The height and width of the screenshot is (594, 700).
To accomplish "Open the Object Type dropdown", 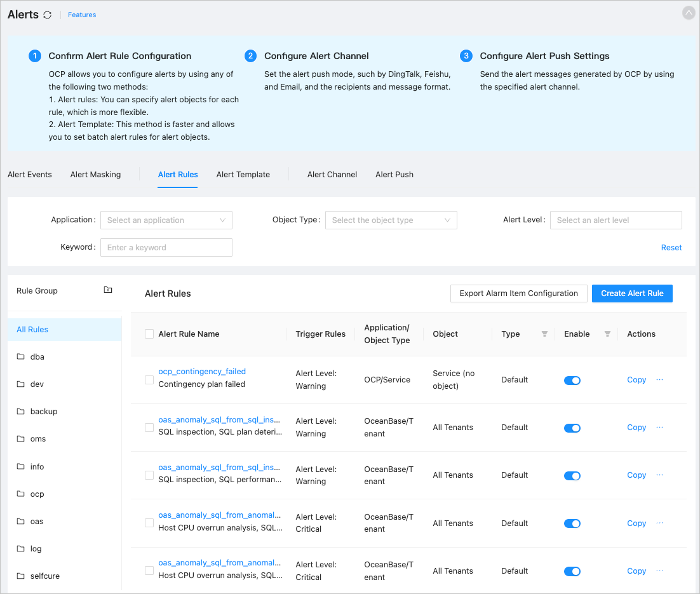I will point(391,220).
